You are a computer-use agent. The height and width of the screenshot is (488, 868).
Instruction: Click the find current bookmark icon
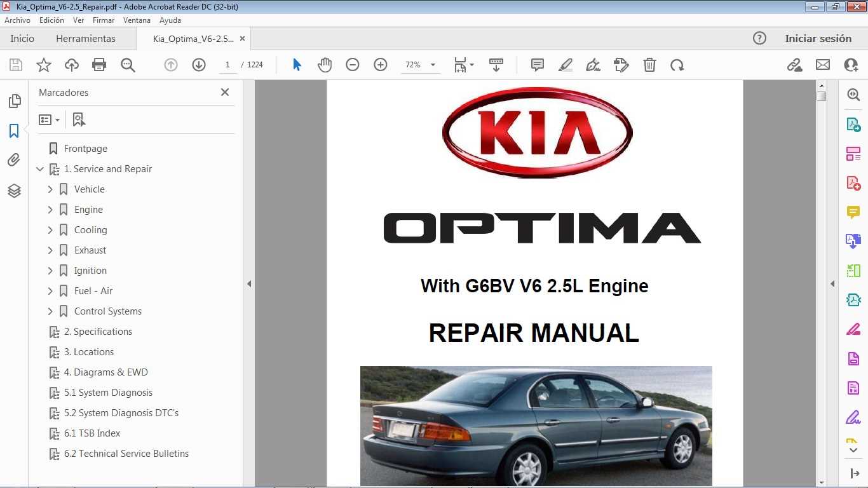coord(79,119)
